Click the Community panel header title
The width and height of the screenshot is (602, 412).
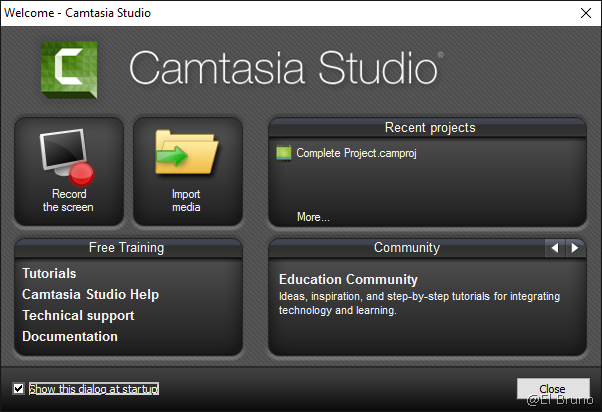406,248
